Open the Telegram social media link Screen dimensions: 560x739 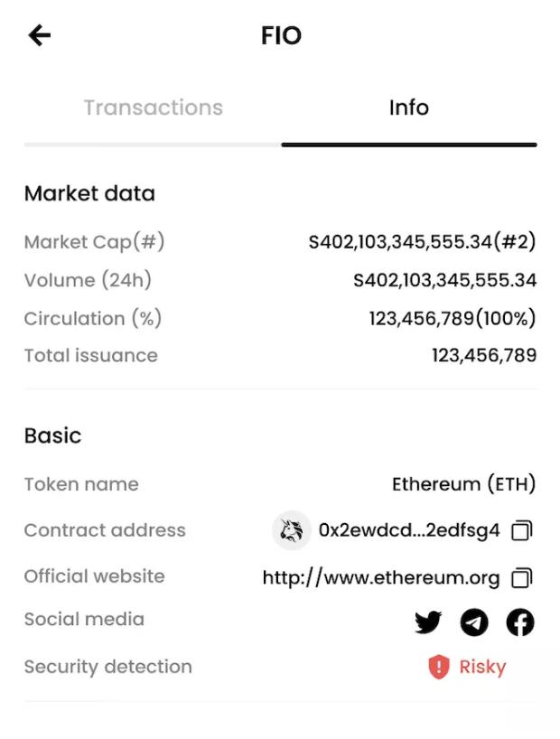click(474, 622)
